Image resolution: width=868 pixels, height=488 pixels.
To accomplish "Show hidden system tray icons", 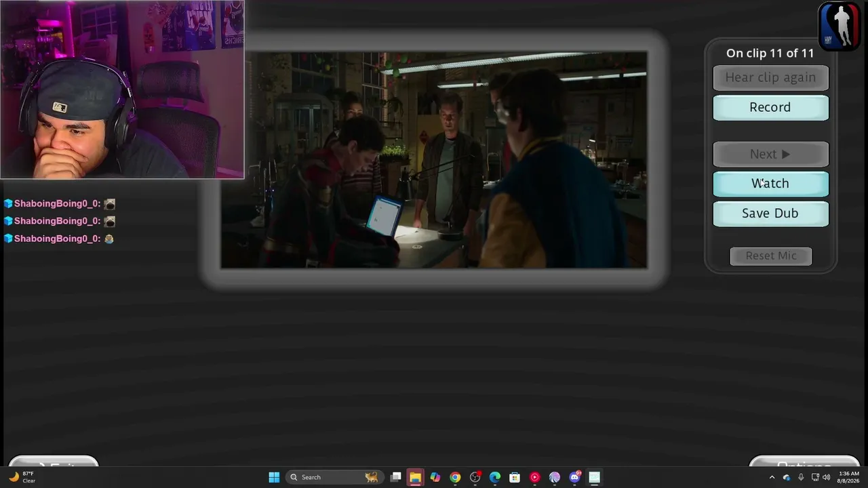I will pyautogui.click(x=772, y=477).
